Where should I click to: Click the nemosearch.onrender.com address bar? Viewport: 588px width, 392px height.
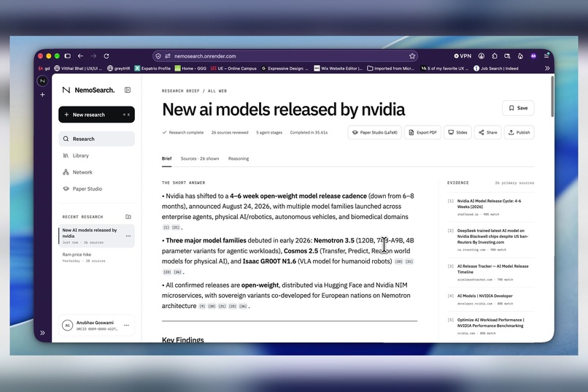[285, 56]
